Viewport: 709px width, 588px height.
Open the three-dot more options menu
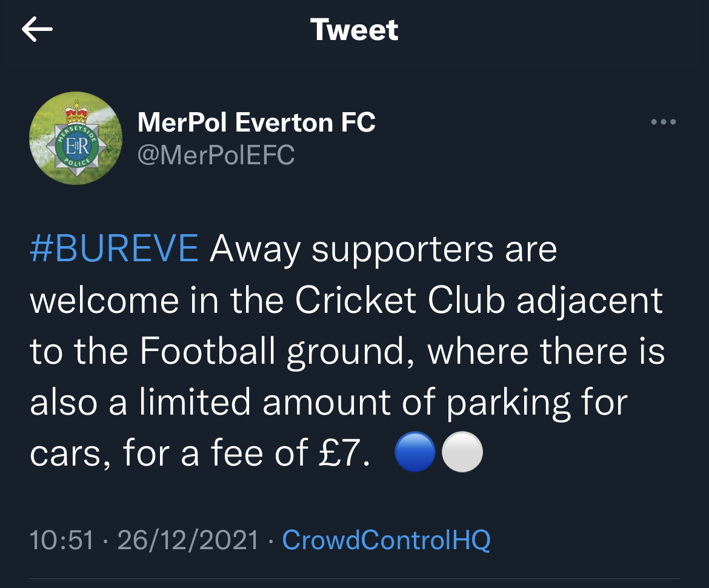(663, 122)
